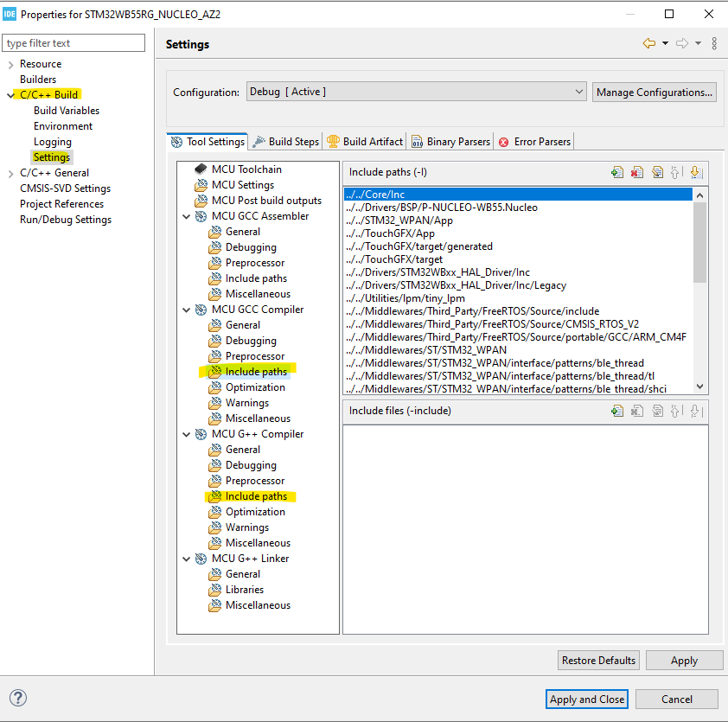Screen dimensions: 728x722
Task: Click the MCU Post build outputs icon
Action: [x=201, y=201]
